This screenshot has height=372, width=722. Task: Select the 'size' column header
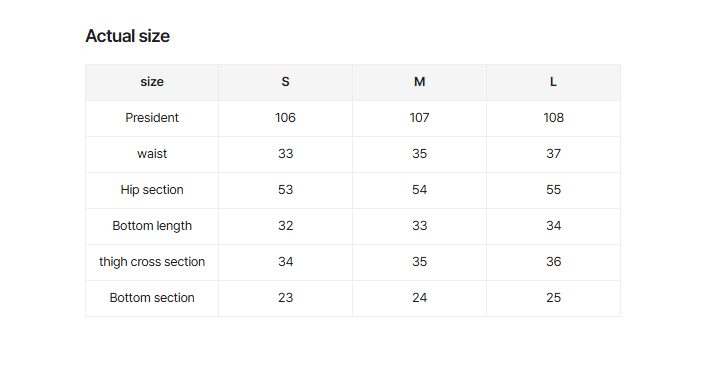coord(152,82)
